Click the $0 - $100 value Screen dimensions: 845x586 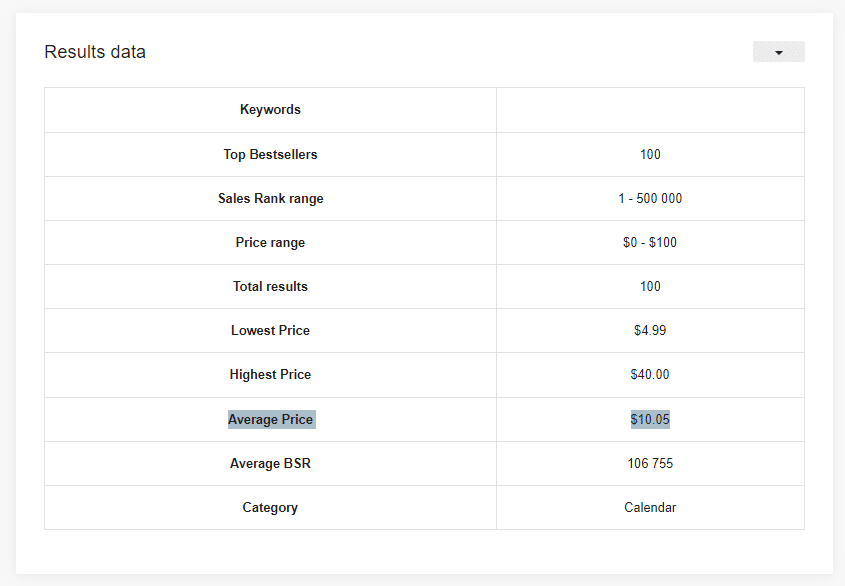coord(650,243)
